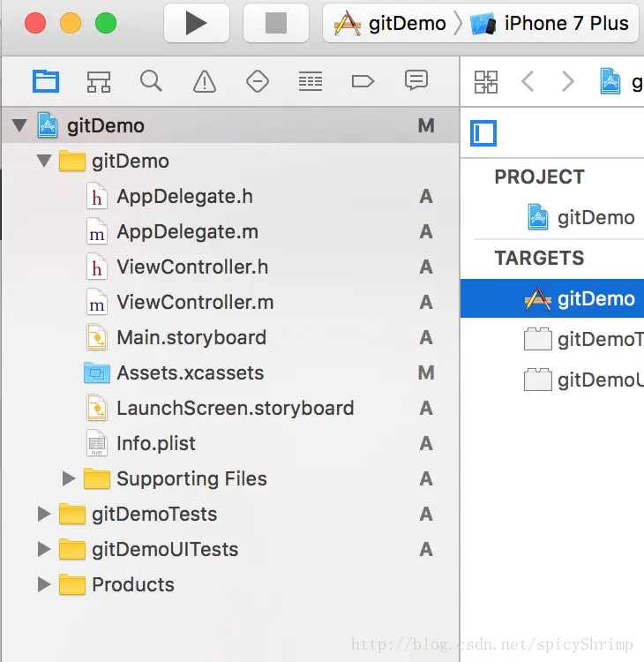
Task: Toggle the project and targets list sidebar
Action: coord(483,133)
